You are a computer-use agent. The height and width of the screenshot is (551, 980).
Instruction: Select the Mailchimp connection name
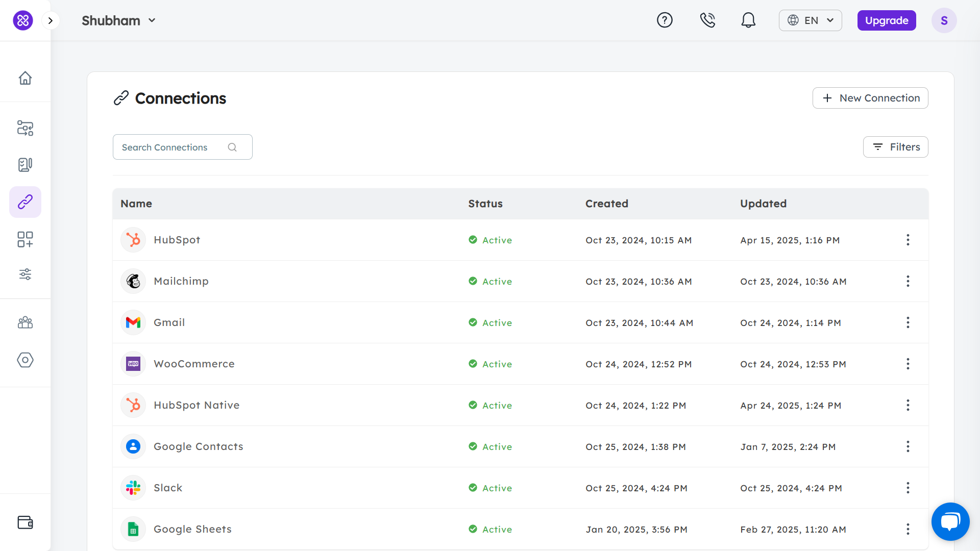click(181, 281)
